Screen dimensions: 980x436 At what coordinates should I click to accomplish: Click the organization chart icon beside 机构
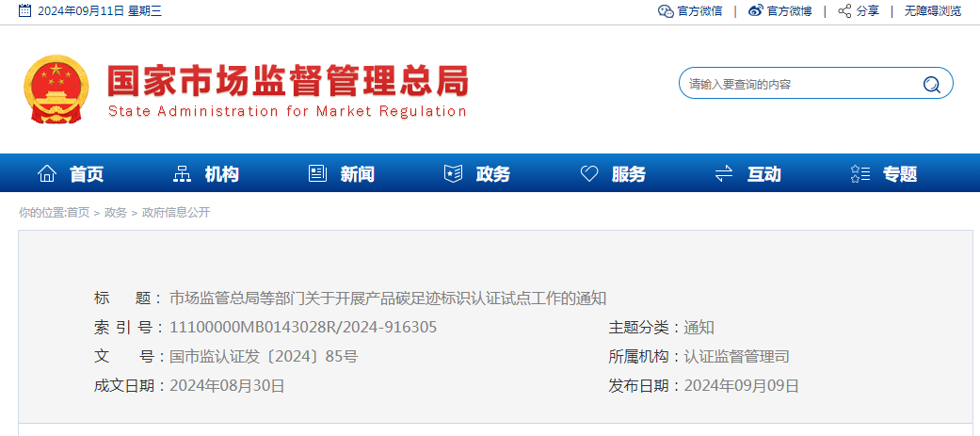(182, 173)
